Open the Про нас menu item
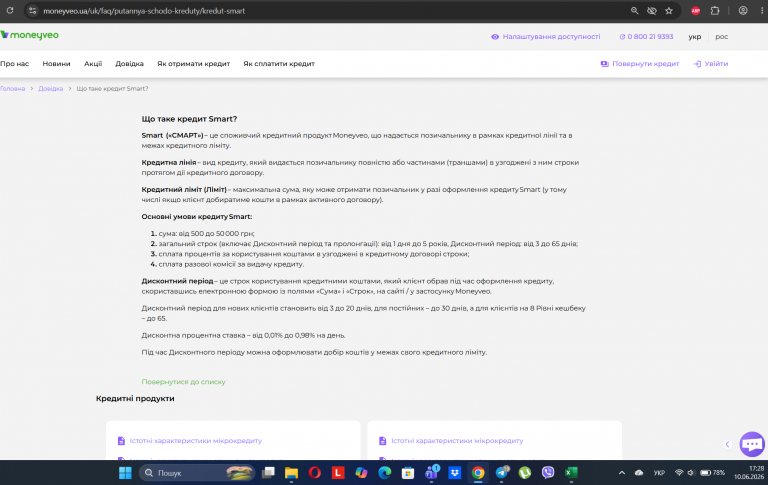The image size is (768, 485). coord(15,64)
